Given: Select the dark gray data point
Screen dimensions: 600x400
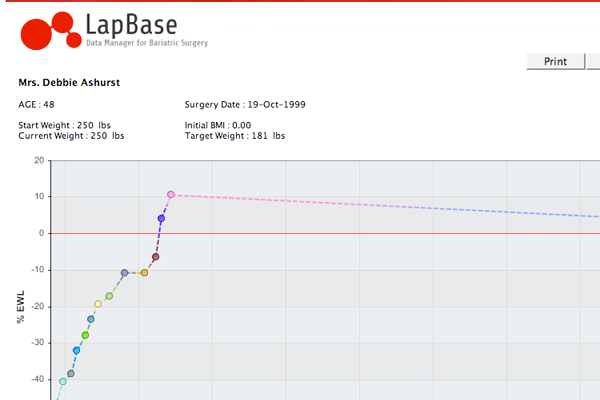Looking at the screenshot, I should click(x=71, y=374).
